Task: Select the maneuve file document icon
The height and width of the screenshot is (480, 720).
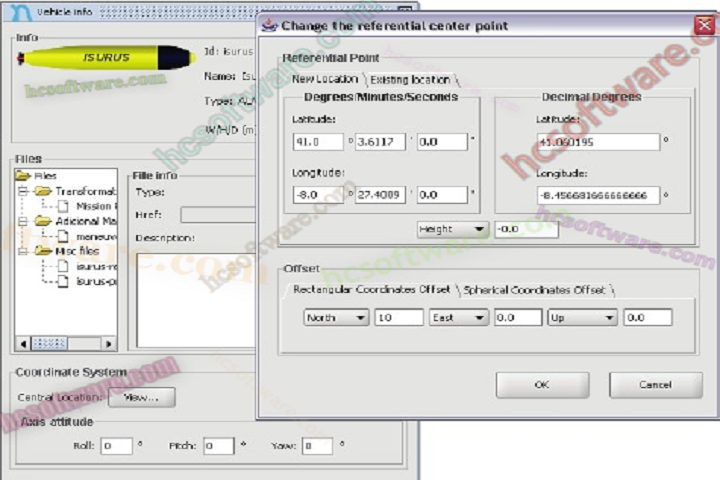Action: [63, 236]
